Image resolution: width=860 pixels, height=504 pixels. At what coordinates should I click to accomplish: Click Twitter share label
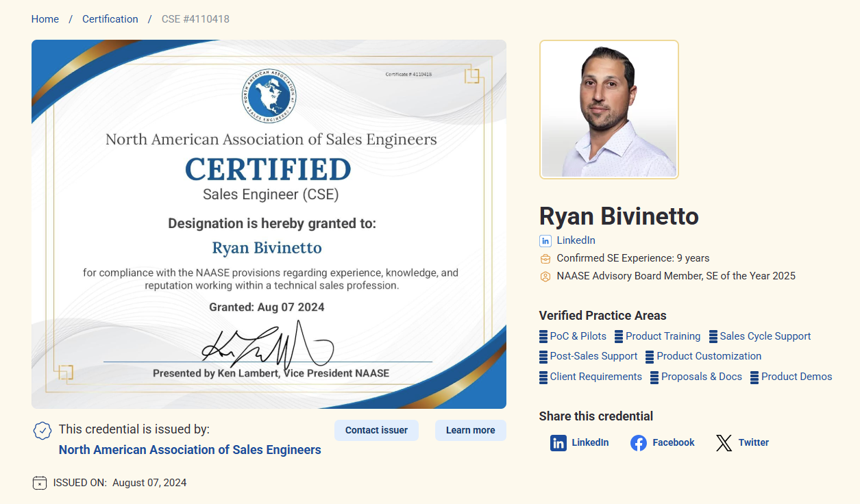(x=754, y=442)
